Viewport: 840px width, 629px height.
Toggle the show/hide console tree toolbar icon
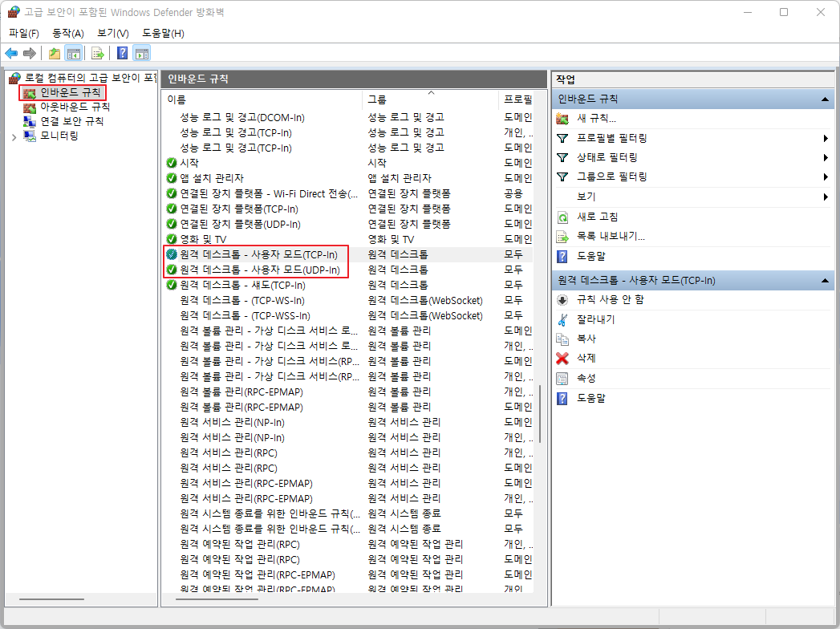click(73, 53)
